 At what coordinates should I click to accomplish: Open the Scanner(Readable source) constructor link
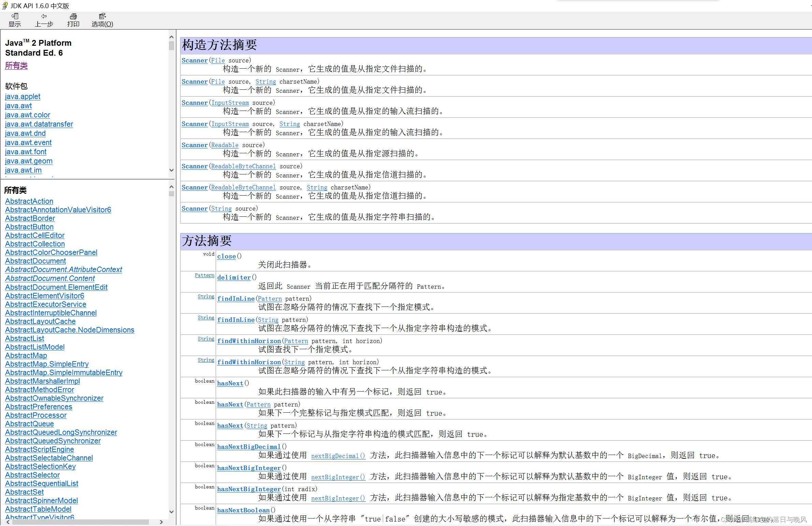pos(195,145)
